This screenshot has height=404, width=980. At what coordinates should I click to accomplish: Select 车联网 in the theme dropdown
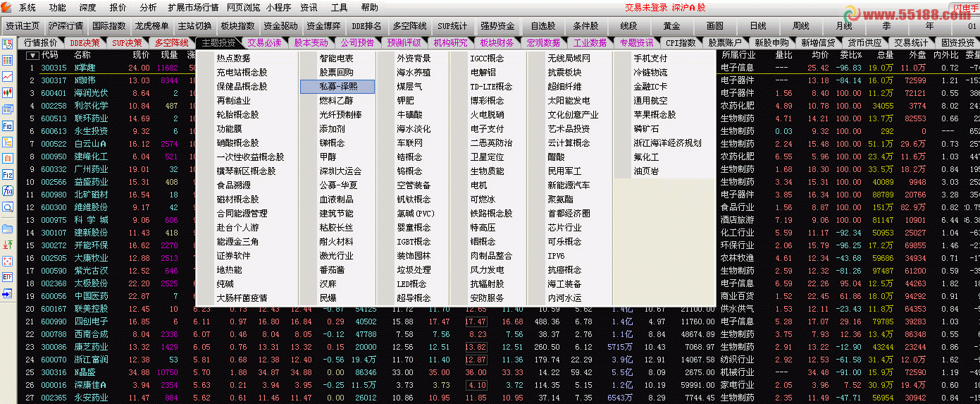coord(410,143)
